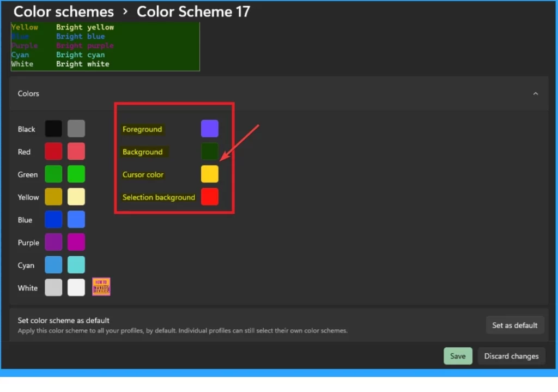This screenshot has height=392, width=558.
Task: Change the Foreground color swatch
Action: pos(210,129)
